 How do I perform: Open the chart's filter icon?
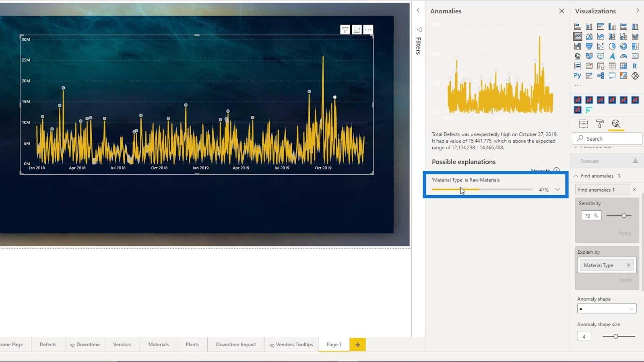[x=345, y=30]
